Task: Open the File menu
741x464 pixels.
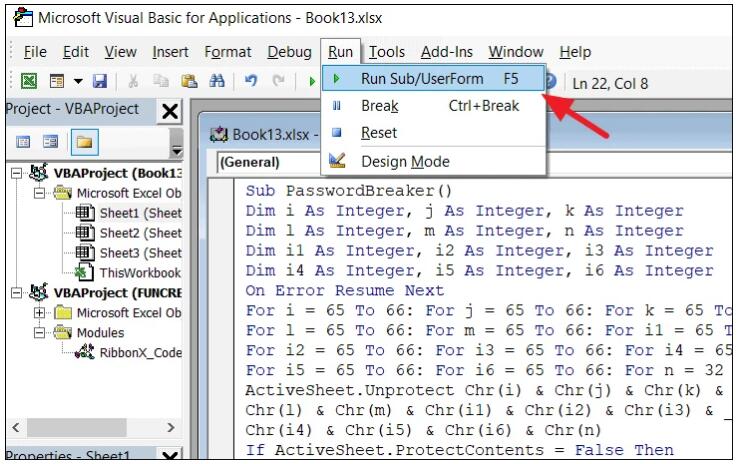Action: pyautogui.click(x=35, y=52)
